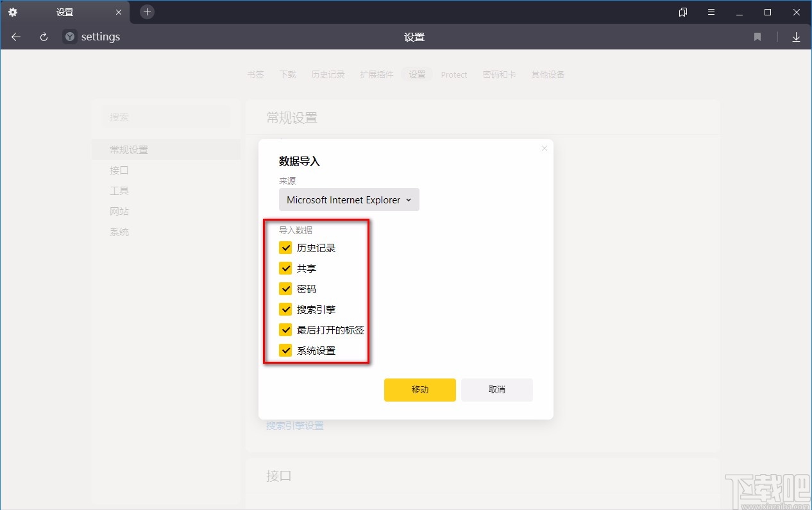Screen dimensions: 812x510
Task: Click the Protect shield icon in address bar
Action: tap(69, 37)
